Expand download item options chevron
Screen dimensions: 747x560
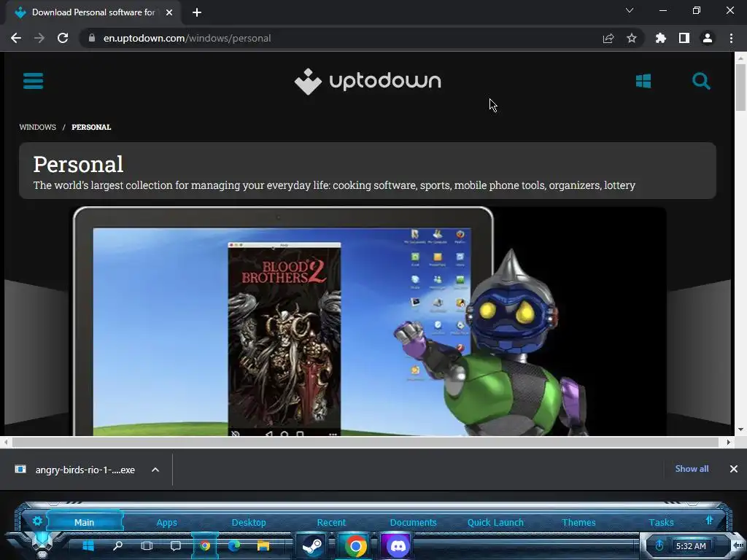[x=155, y=470]
